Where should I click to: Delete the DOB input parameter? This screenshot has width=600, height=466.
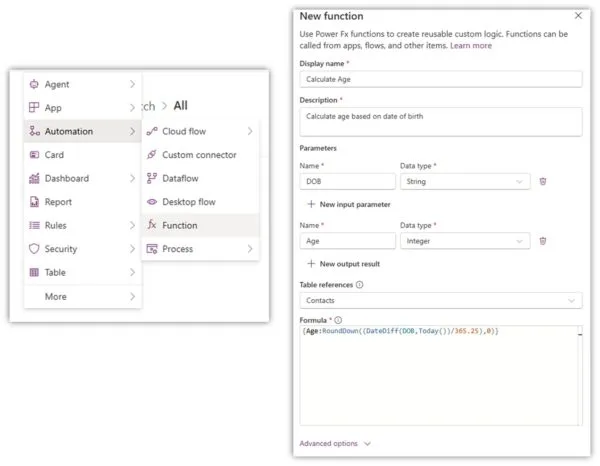(543, 181)
